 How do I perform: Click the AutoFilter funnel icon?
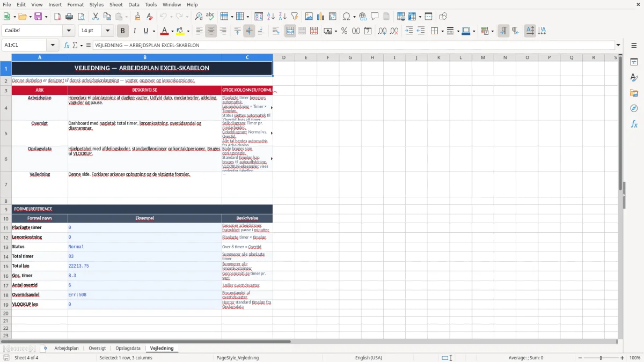295,17
